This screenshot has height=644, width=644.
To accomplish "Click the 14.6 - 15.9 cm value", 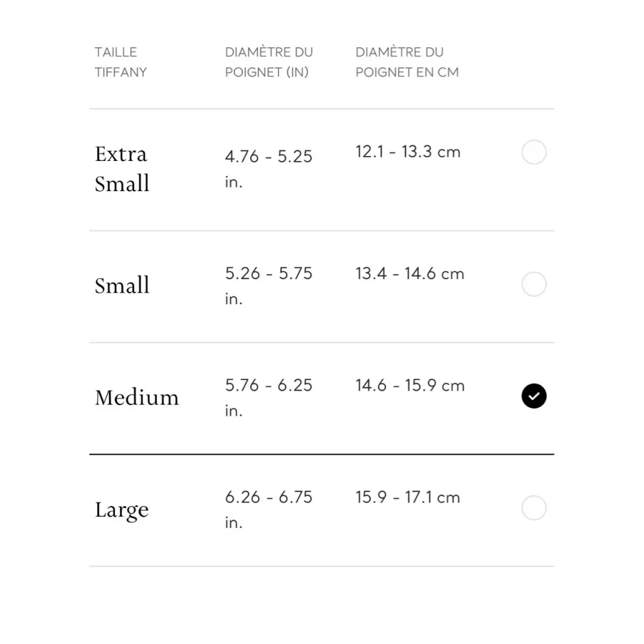I will pos(409,386).
